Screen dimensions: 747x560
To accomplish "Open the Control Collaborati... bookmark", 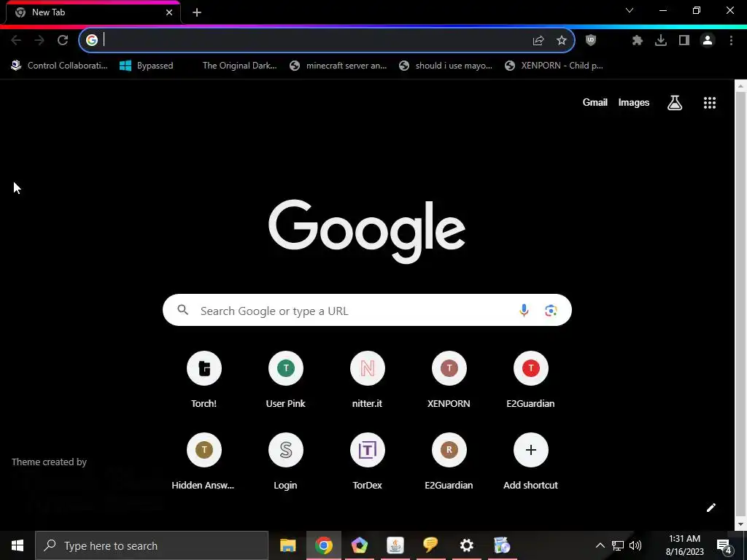I will [60, 66].
